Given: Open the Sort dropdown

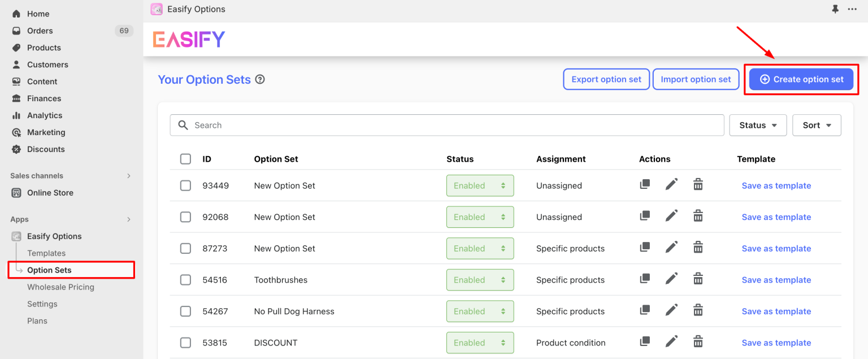Looking at the screenshot, I should point(817,125).
